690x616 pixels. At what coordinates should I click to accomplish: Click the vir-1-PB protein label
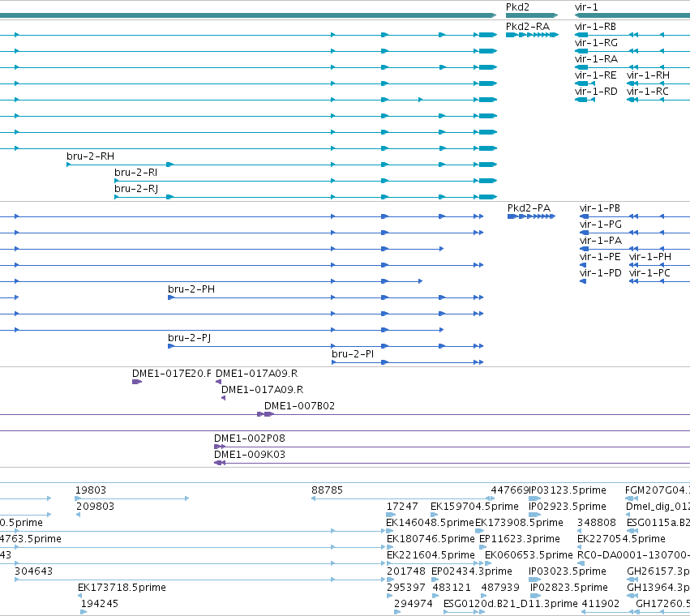[600, 208]
